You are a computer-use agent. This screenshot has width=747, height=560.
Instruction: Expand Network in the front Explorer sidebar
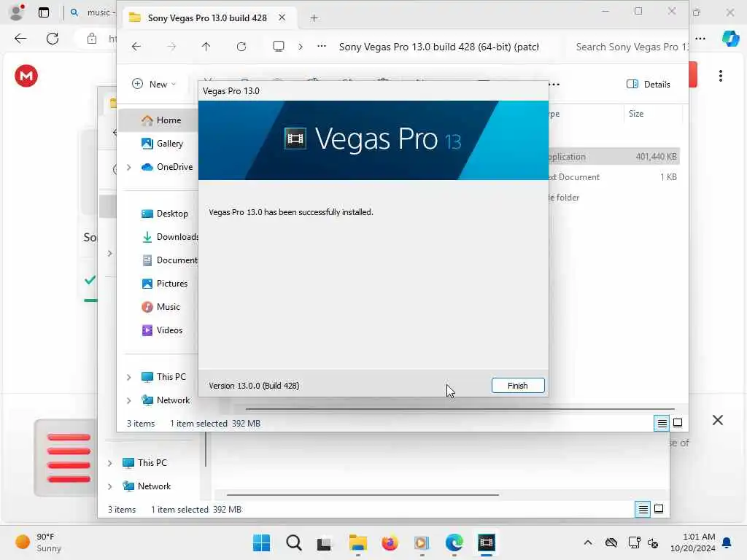(128, 400)
